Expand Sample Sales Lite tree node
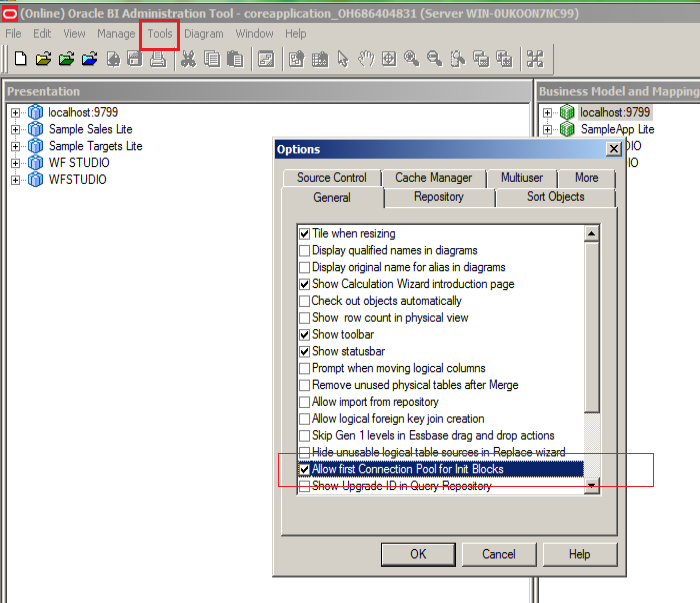 click(15, 129)
